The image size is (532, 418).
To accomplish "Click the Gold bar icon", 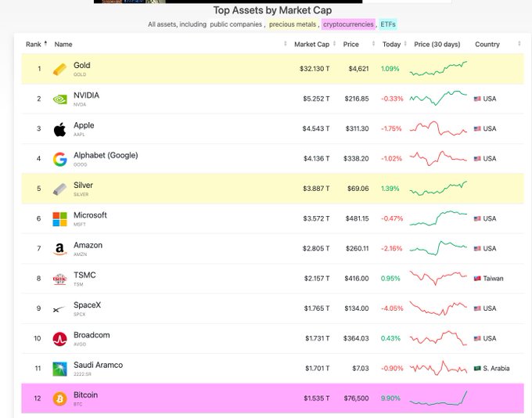I will [59, 69].
